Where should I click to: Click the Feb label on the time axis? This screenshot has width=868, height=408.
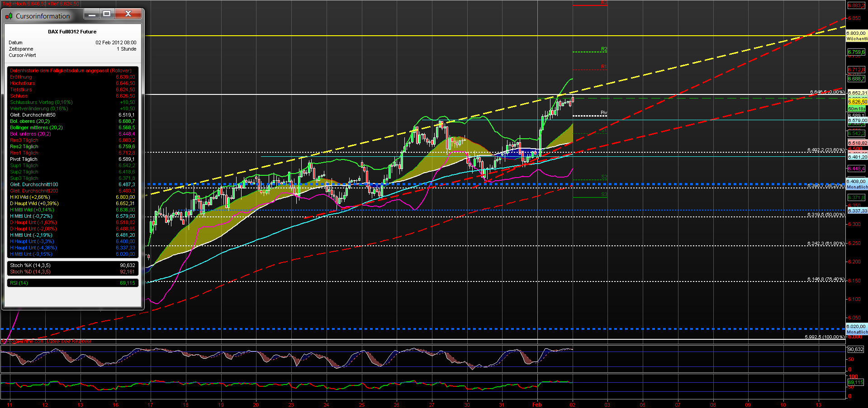click(x=536, y=405)
